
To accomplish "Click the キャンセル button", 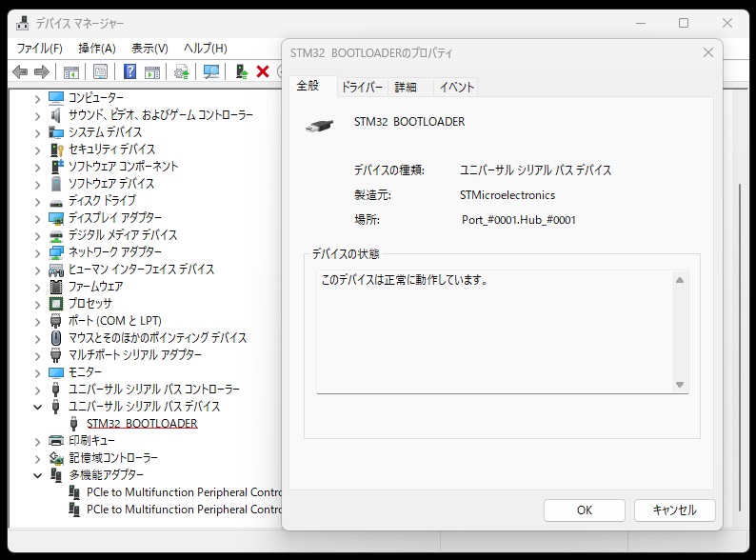I will tap(674, 510).
